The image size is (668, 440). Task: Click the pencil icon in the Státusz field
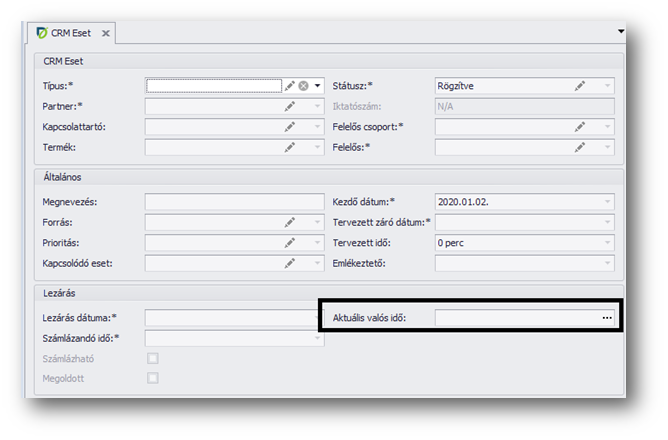(579, 86)
